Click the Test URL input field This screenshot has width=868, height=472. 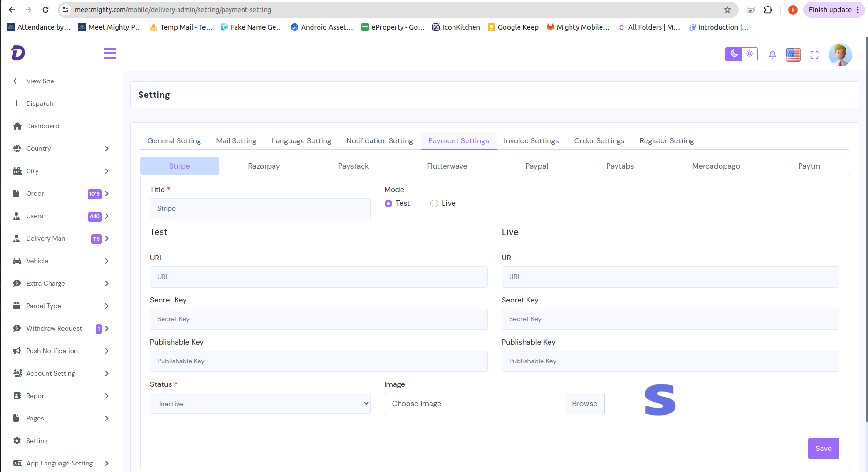pos(319,277)
